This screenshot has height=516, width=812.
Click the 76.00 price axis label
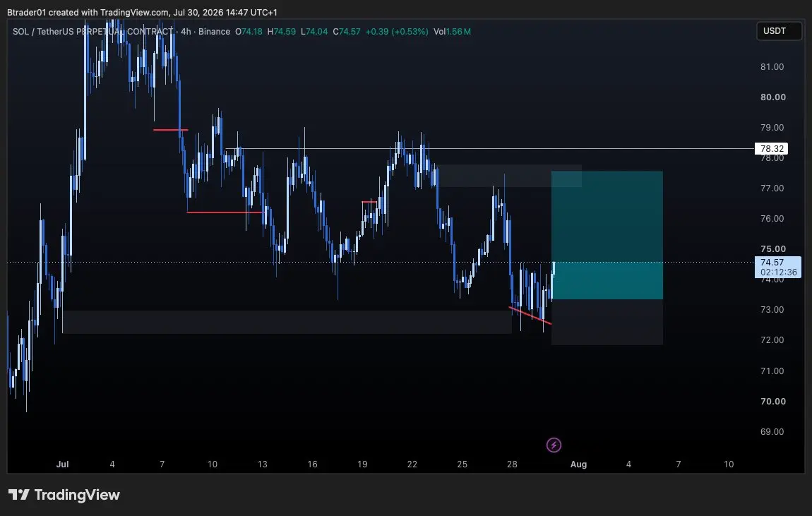(772, 218)
